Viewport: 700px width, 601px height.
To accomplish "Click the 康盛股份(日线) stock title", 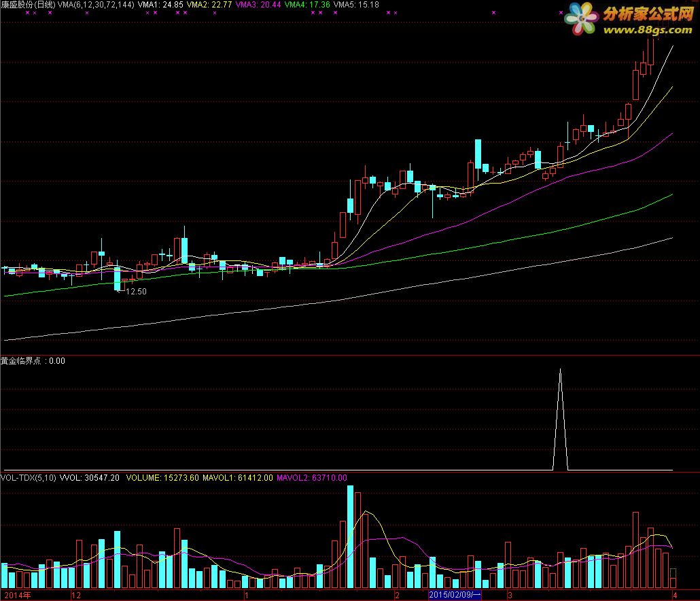I will [x=28, y=5].
